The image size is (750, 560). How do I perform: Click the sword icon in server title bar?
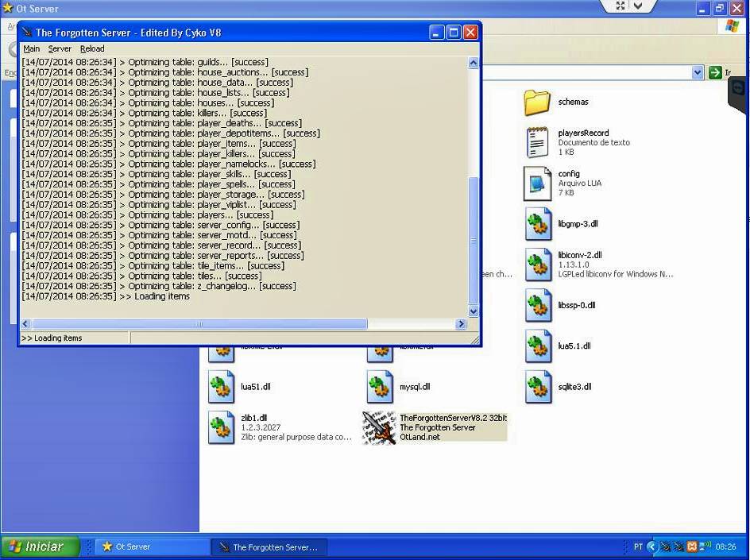coord(27,32)
